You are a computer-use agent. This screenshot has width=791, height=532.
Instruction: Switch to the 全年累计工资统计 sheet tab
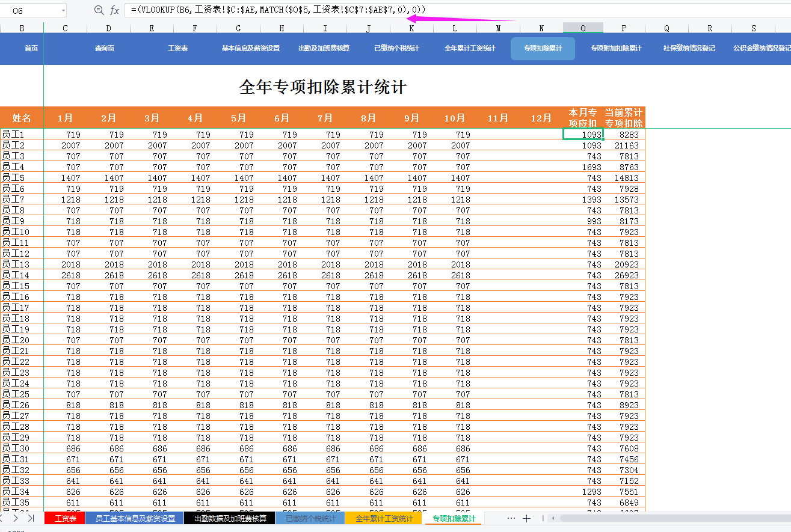pyautogui.click(x=384, y=518)
